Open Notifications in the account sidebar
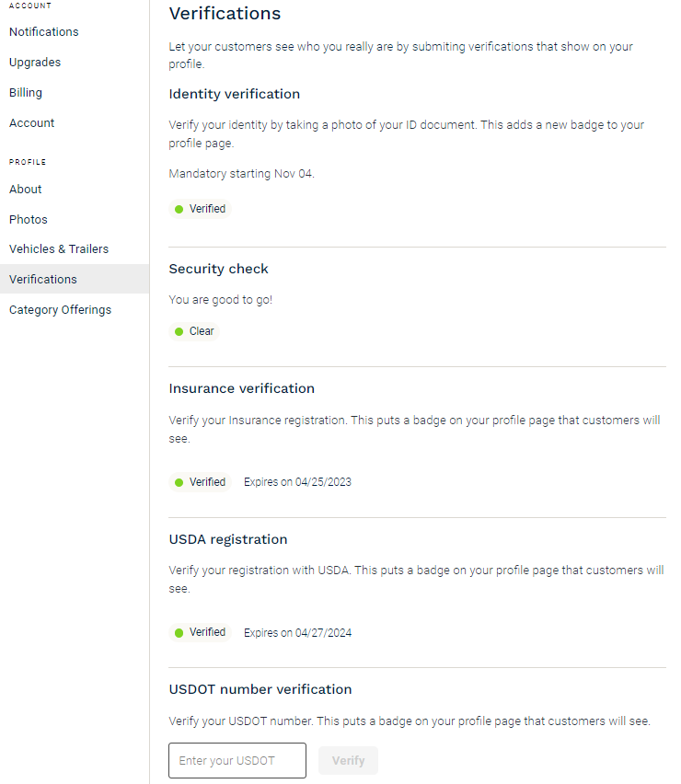This screenshot has width=681, height=784. click(44, 32)
